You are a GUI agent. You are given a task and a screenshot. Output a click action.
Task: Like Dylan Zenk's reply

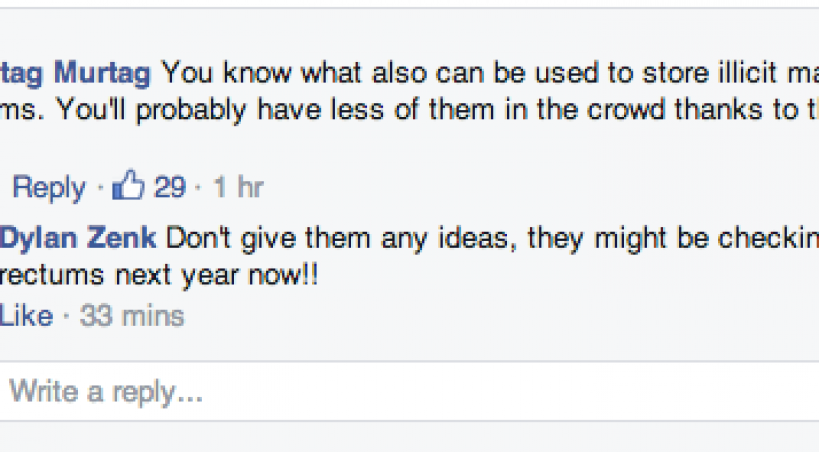coord(26,316)
